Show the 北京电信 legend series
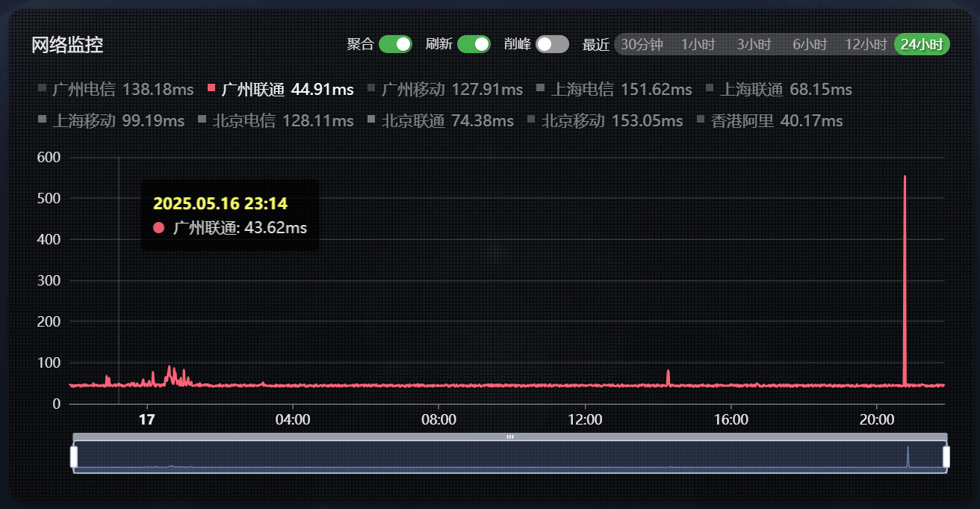The image size is (980, 509). [x=276, y=120]
